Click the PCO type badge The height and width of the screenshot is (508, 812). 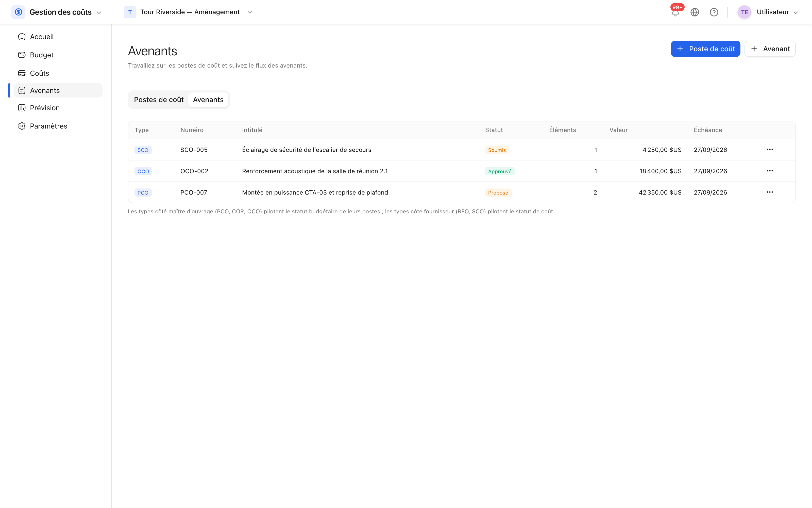click(x=143, y=193)
